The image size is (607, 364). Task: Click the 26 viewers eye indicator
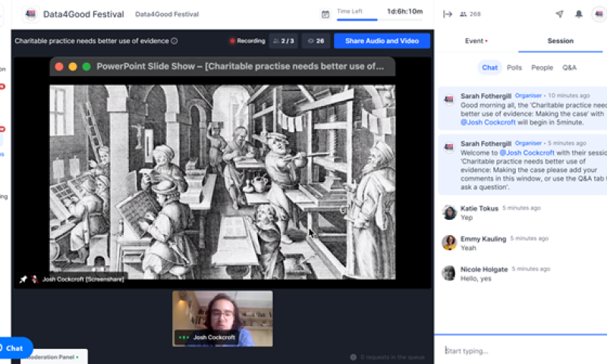314,41
